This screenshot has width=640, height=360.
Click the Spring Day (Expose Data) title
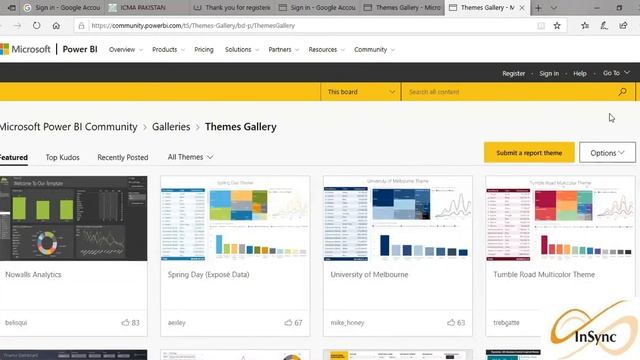pos(209,275)
